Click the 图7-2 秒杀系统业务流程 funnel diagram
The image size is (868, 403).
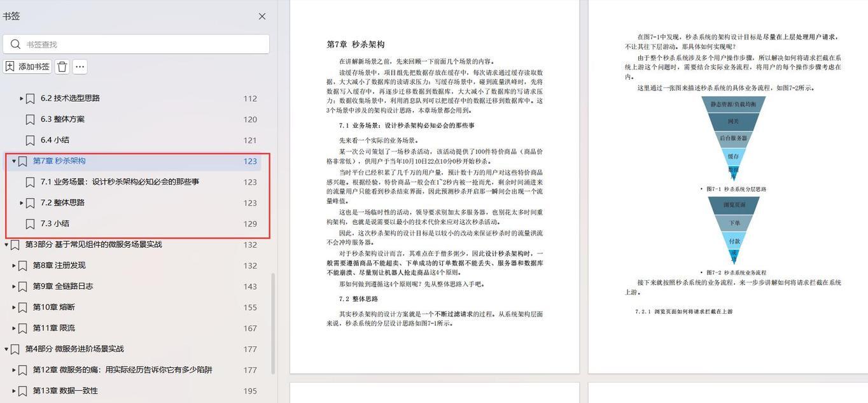tap(734, 230)
